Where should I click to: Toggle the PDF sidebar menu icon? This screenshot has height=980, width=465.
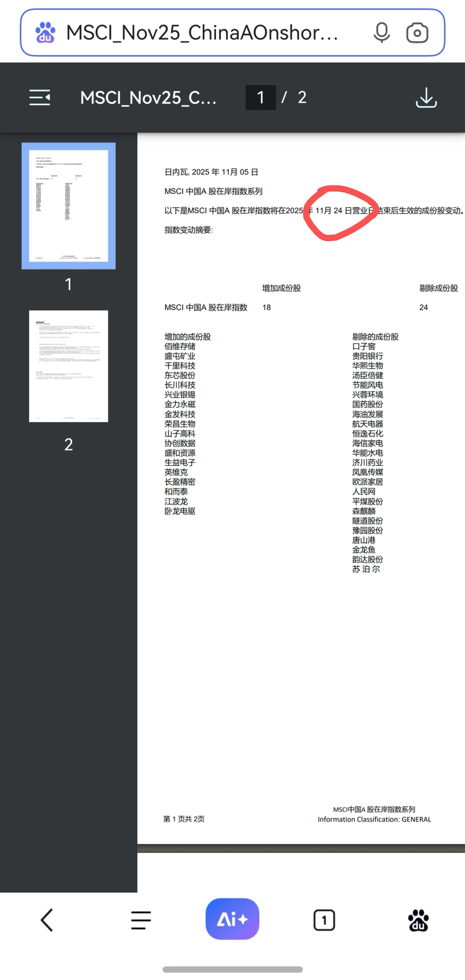[x=40, y=97]
